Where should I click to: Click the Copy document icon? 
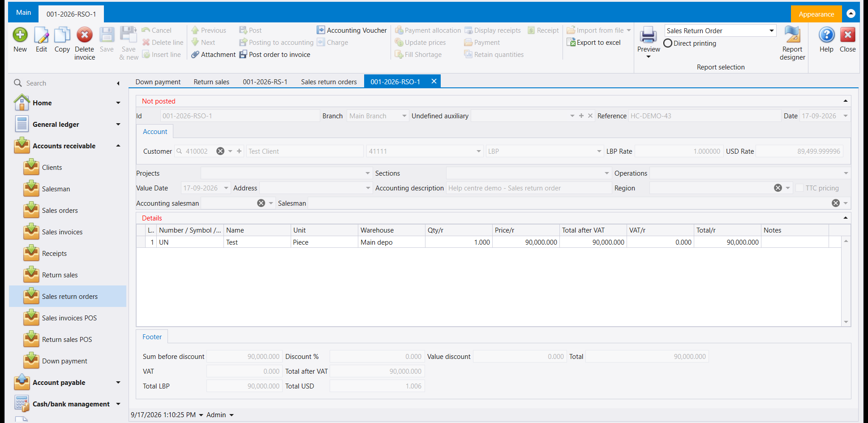point(62,35)
